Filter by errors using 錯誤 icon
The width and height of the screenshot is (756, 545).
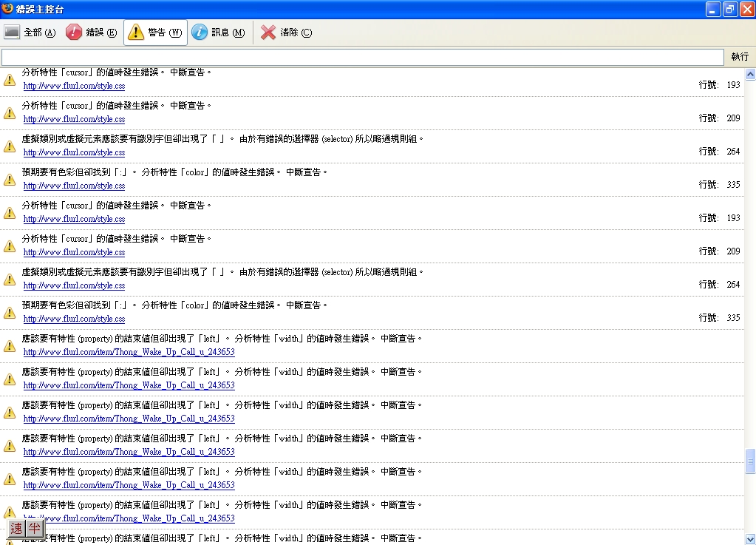click(91, 33)
